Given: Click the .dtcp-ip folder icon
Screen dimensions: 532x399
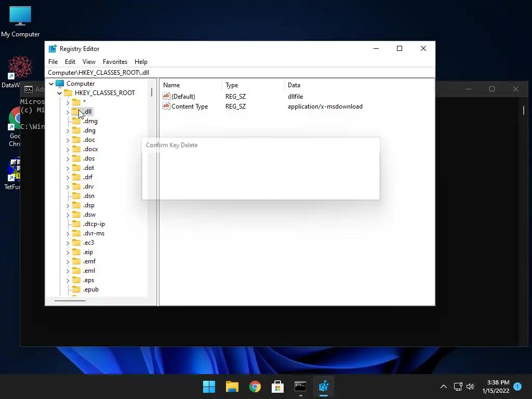Looking at the screenshot, I should [76, 224].
